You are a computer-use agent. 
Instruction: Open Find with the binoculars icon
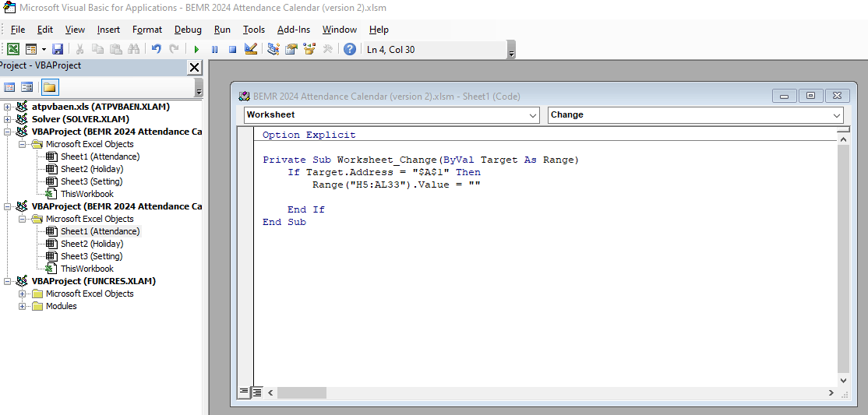(x=133, y=49)
